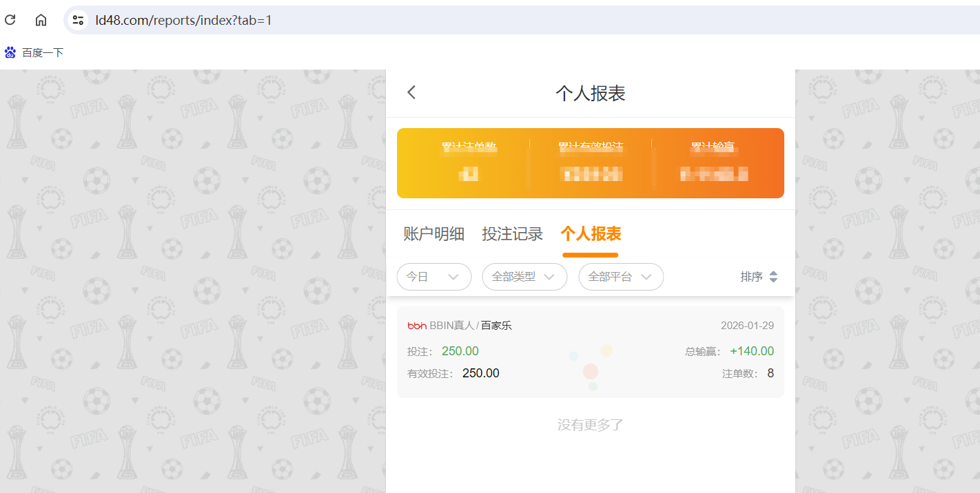980x493 pixels.
Task: Click the back arrow next to 个人报表
Action: [411, 92]
